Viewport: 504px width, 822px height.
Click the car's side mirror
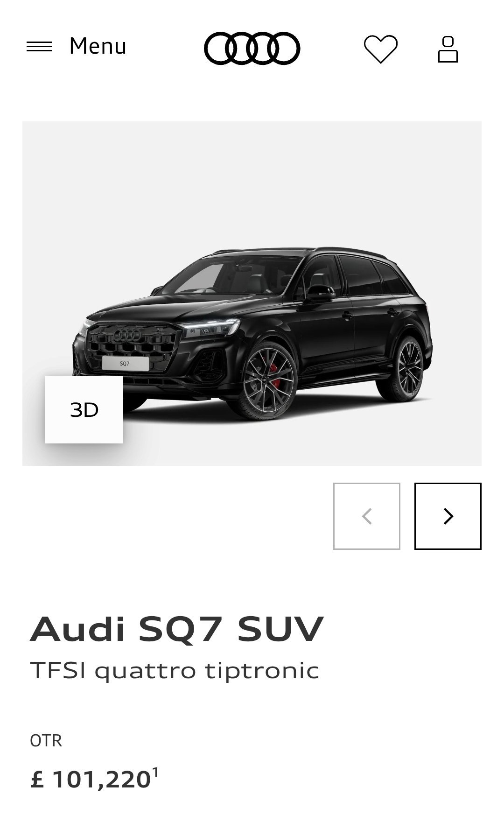click(320, 293)
